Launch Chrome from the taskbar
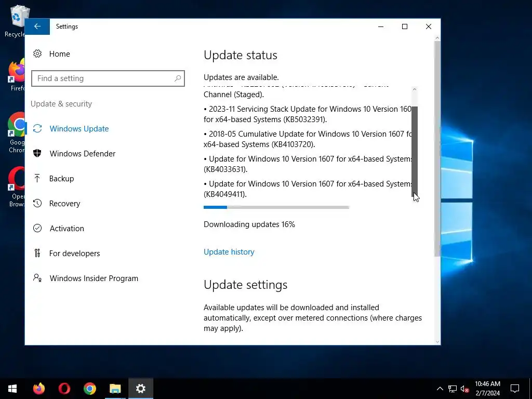532x399 pixels. tap(89, 389)
